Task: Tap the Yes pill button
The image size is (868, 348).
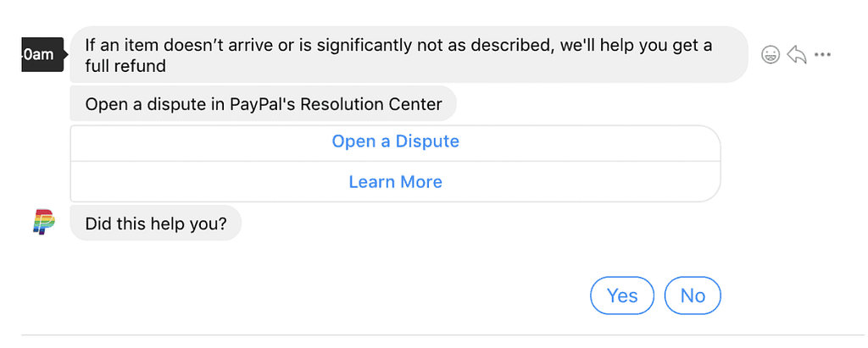Action: [622, 296]
